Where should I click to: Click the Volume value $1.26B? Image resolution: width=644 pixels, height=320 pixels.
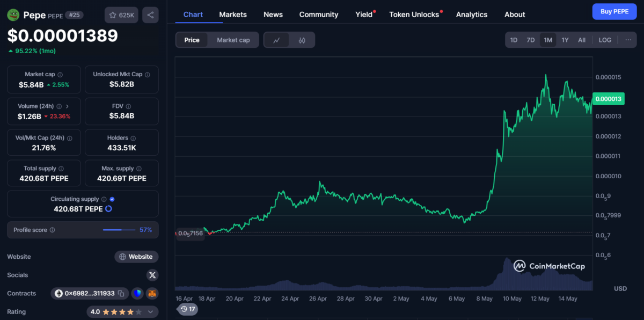tap(30, 116)
